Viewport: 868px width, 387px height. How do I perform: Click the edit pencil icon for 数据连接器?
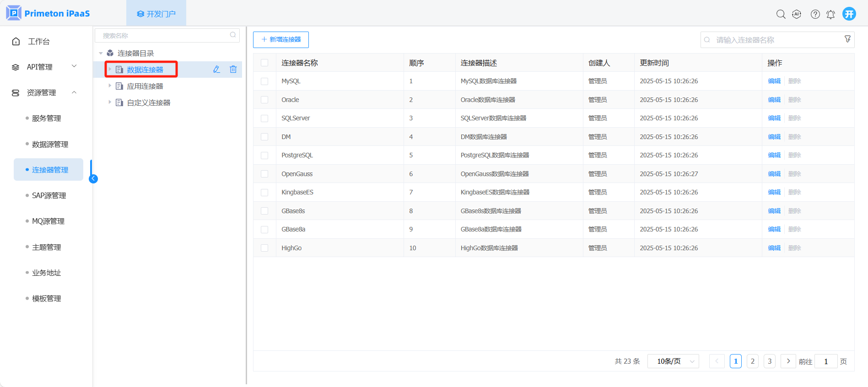pyautogui.click(x=216, y=70)
